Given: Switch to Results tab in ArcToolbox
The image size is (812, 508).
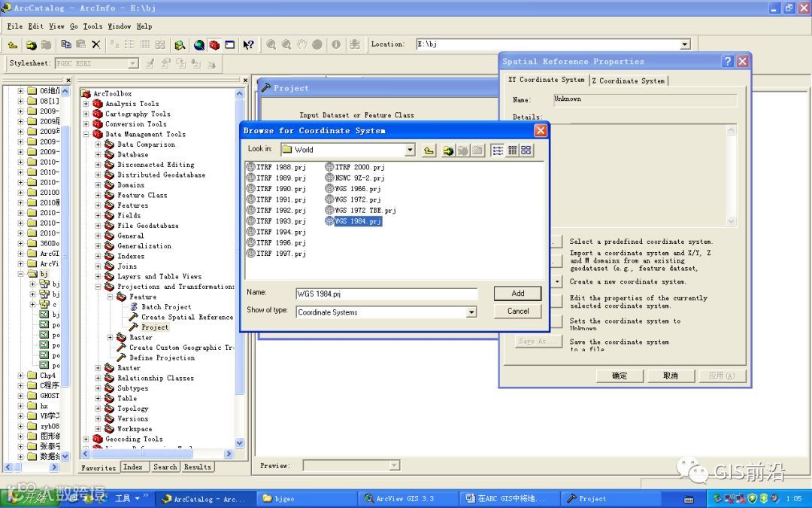Looking at the screenshot, I should point(197,467).
